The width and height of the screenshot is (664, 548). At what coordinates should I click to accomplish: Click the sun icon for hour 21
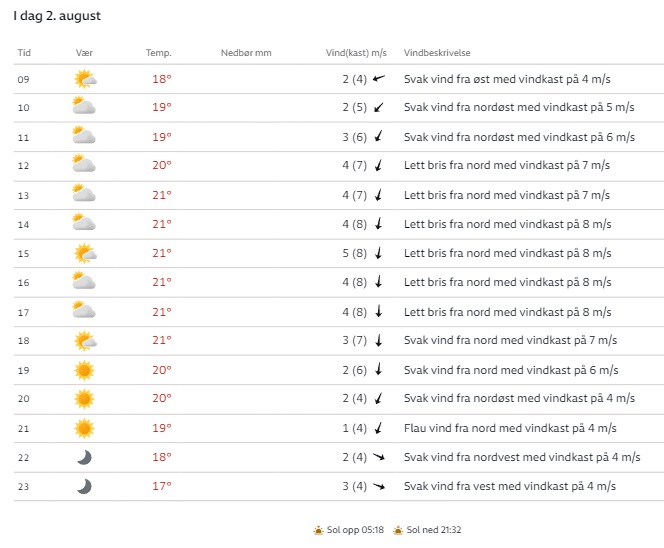[85, 428]
